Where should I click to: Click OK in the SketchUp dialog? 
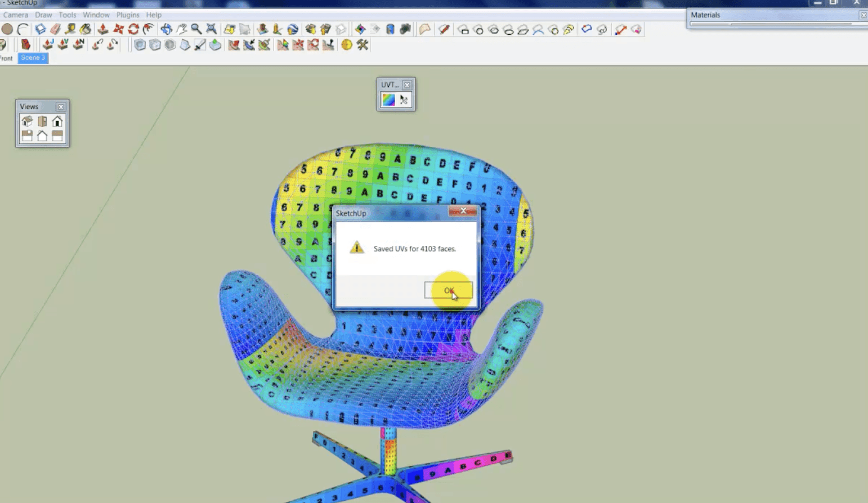point(448,290)
